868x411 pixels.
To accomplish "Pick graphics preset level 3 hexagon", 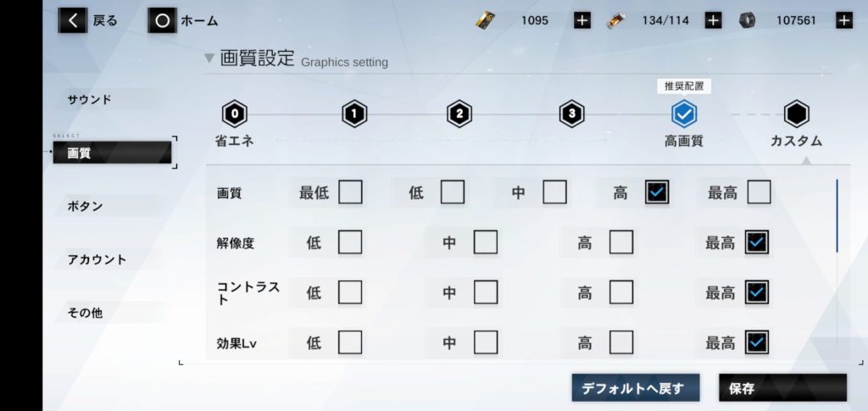I will pos(572,113).
